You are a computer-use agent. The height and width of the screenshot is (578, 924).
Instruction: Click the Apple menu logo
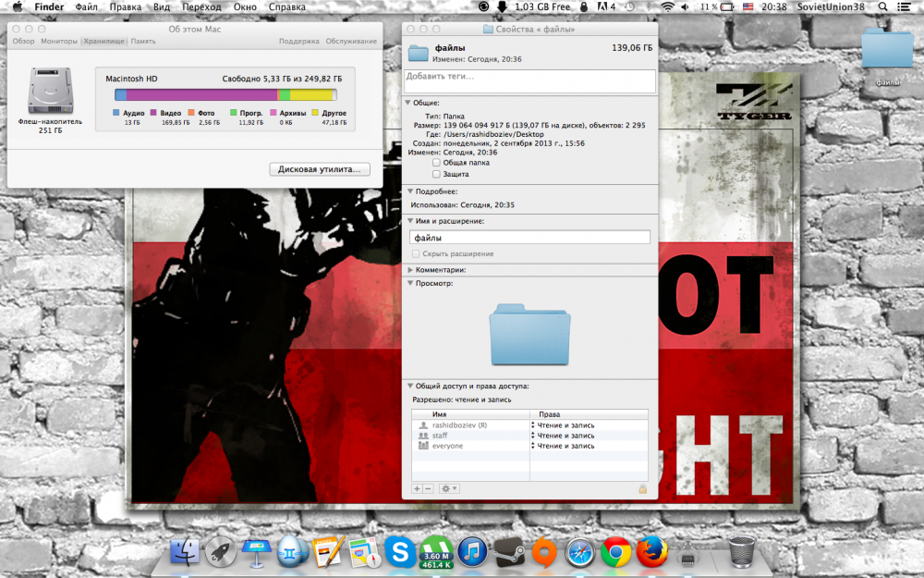coord(17,6)
